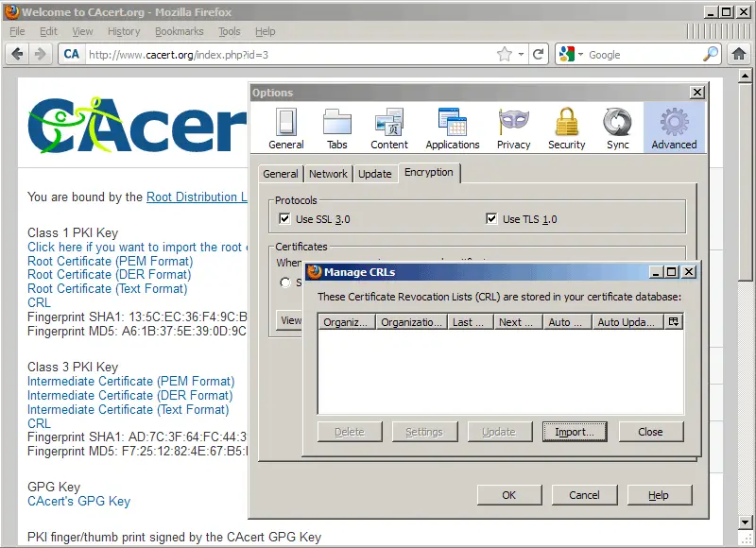
Task: Sort by the 'Last ...' column header
Action: pos(471,322)
